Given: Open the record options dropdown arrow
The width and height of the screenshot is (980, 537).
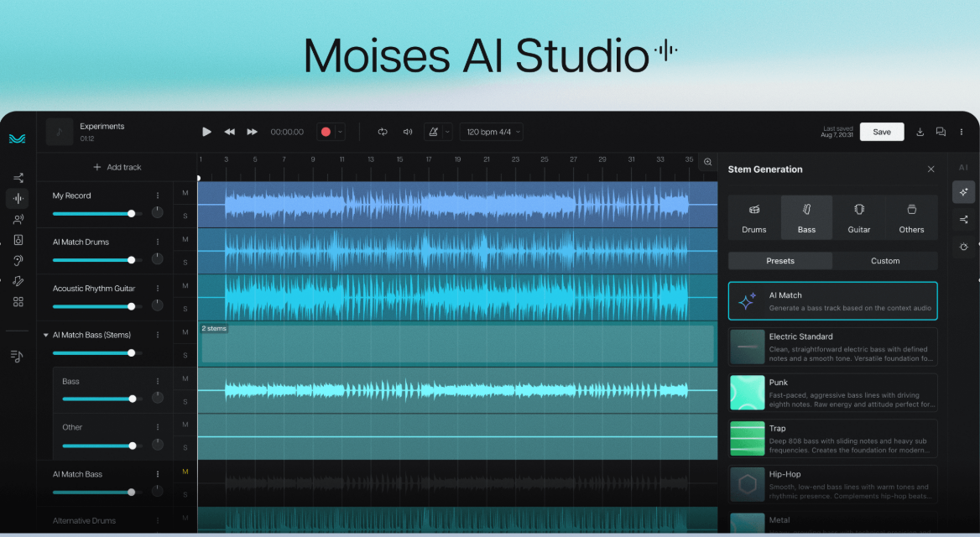Looking at the screenshot, I should (x=340, y=132).
